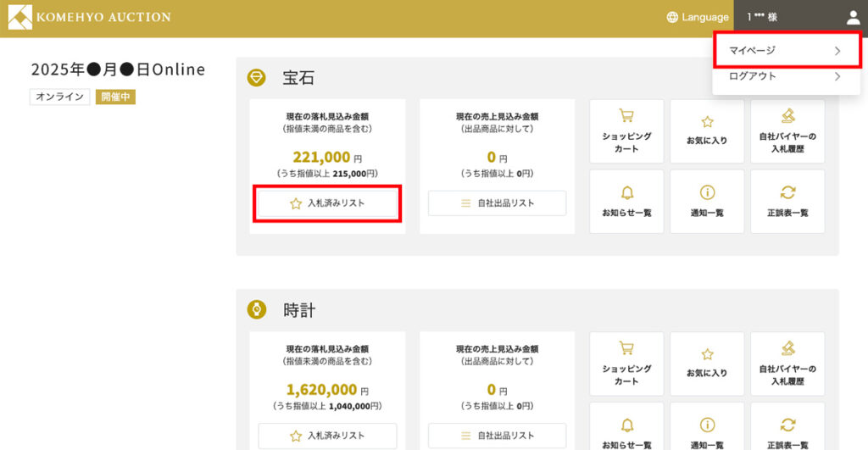Open watch section 入札済みリスト button
The image size is (868, 450).
click(327, 436)
